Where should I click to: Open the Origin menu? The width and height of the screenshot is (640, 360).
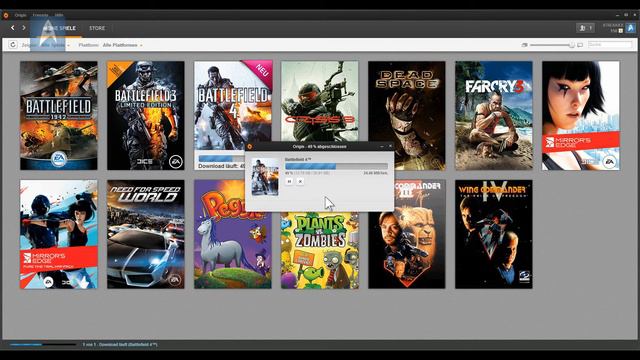click(x=20, y=15)
